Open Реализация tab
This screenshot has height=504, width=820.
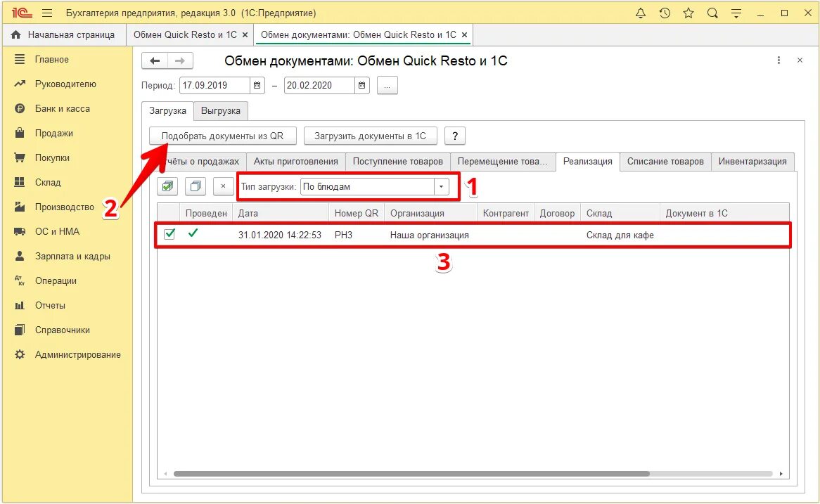(x=588, y=161)
